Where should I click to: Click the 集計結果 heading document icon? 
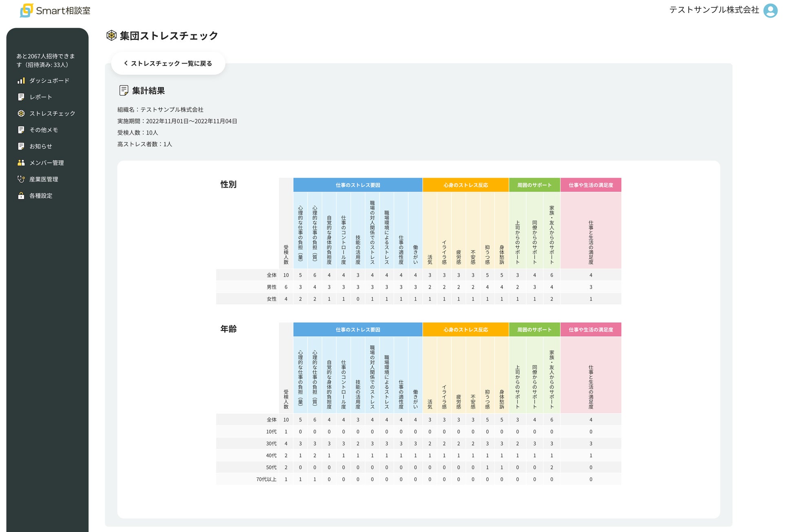point(124,91)
